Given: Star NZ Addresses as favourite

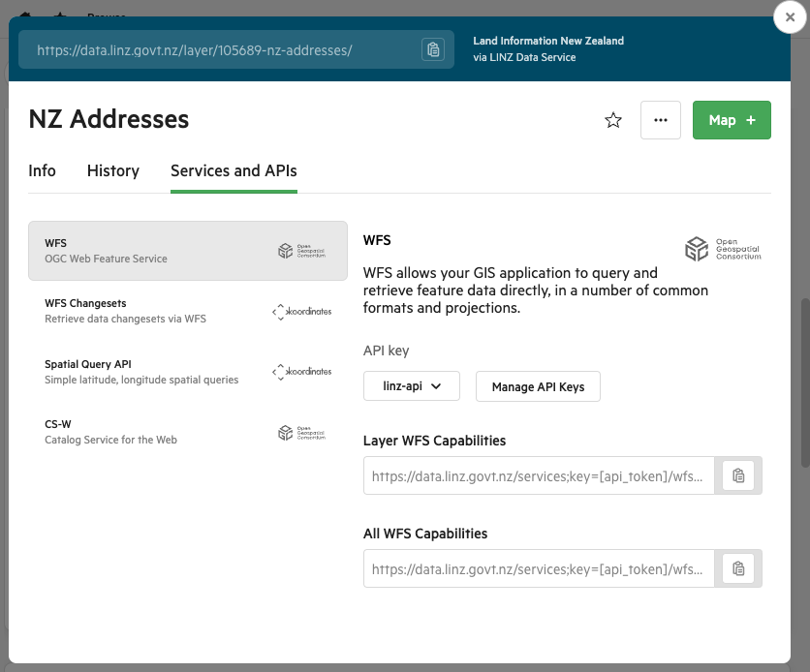Looking at the screenshot, I should point(613,120).
